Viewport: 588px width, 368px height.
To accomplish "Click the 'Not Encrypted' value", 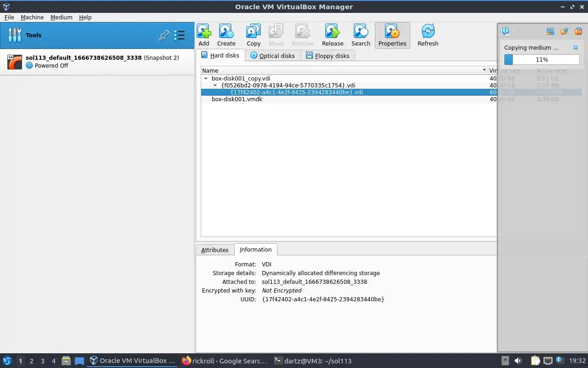I will [x=282, y=290].
